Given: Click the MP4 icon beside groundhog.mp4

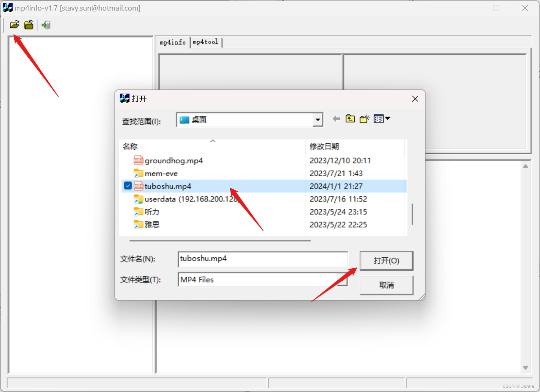Looking at the screenshot, I should pos(138,160).
